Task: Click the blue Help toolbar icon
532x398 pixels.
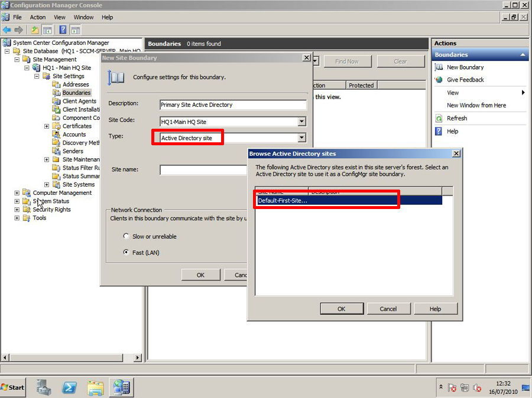Action: pyautogui.click(x=63, y=30)
